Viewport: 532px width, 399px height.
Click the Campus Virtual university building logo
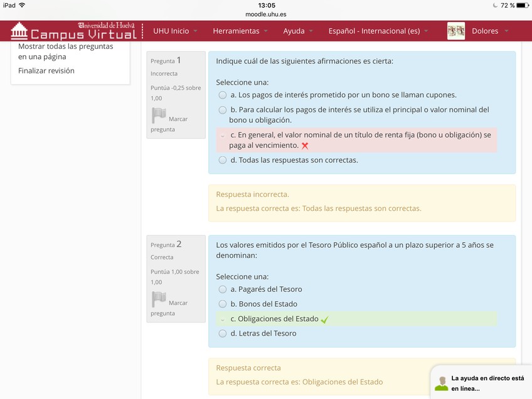coord(19,31)
